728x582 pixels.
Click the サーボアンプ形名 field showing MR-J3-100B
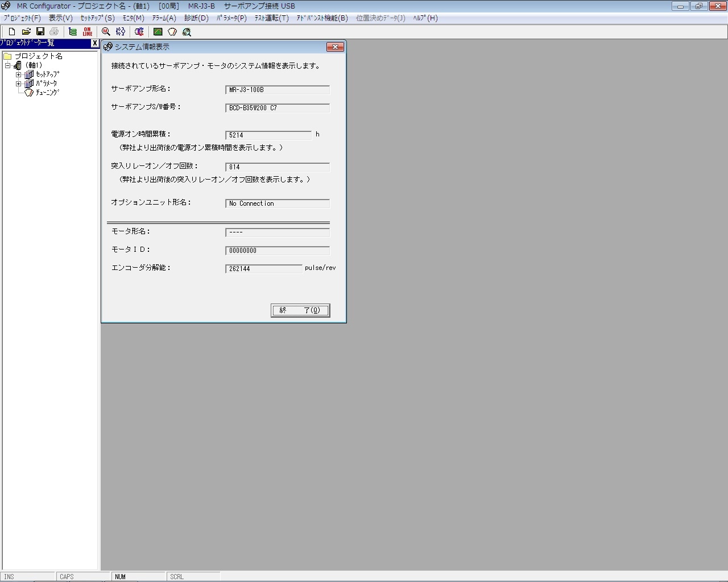(278, 90)
